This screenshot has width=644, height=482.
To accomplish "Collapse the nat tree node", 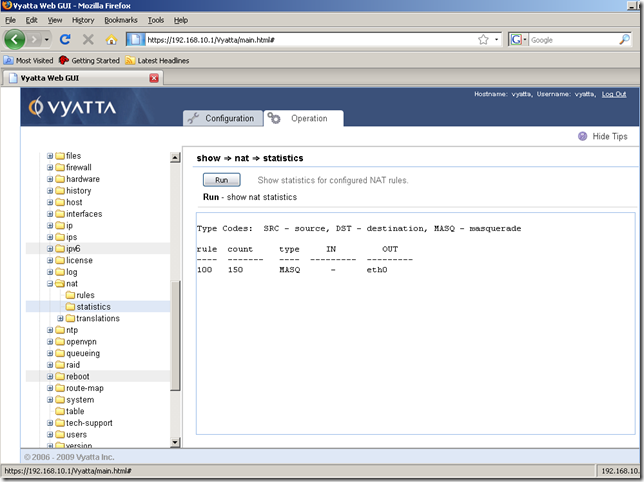I will pyautogui.click(x=50, y=284).
